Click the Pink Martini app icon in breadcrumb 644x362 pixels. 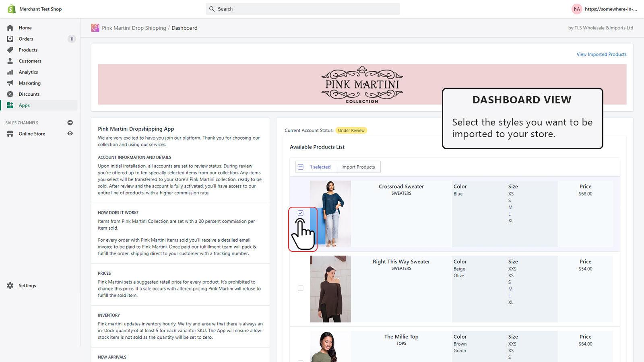[95, 28]
